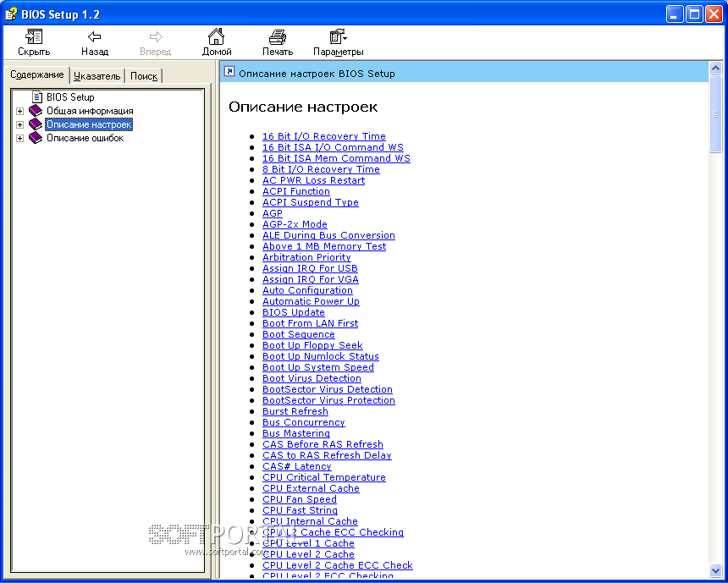The width and height of the screenshot is (728, 583).
Task: Open the 8 Bit I/O Recovery Time link
Action: (x=321, y=169)
